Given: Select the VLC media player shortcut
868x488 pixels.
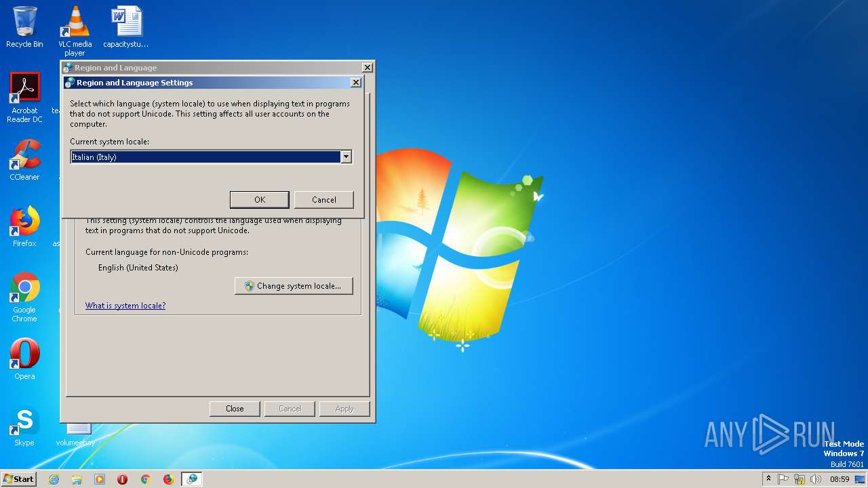Looking at the screenshot, I should [x=75, y=31].
